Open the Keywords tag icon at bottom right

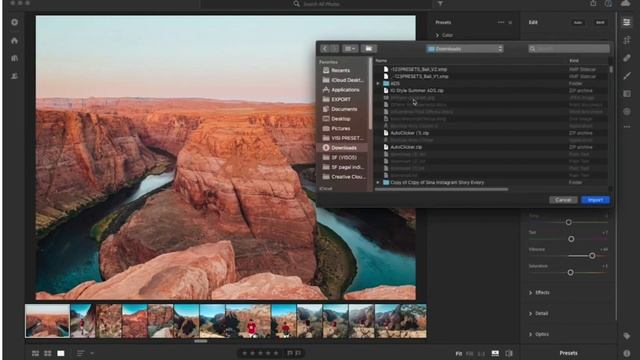click(x=627, y=336)
